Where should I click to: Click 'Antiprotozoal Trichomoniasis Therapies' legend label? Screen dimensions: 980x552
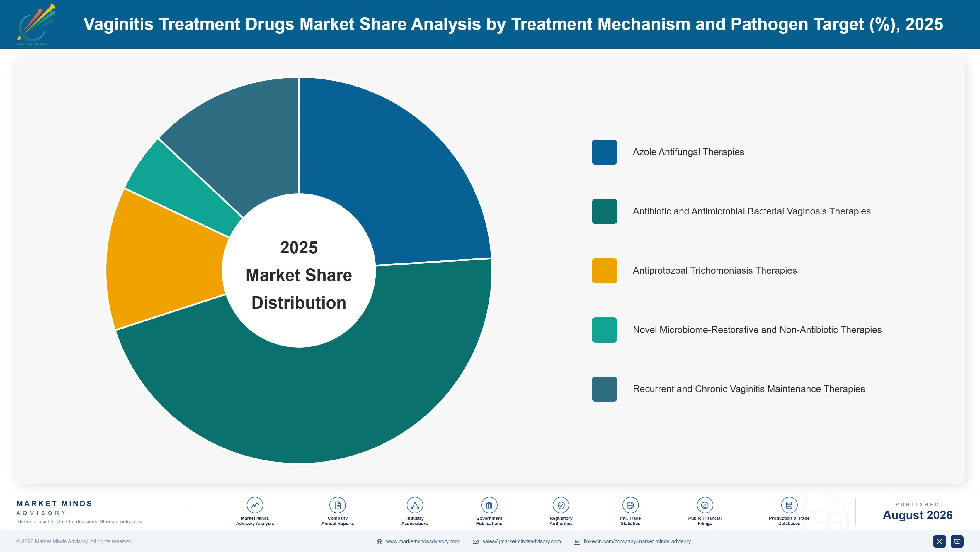pos(714,270)
